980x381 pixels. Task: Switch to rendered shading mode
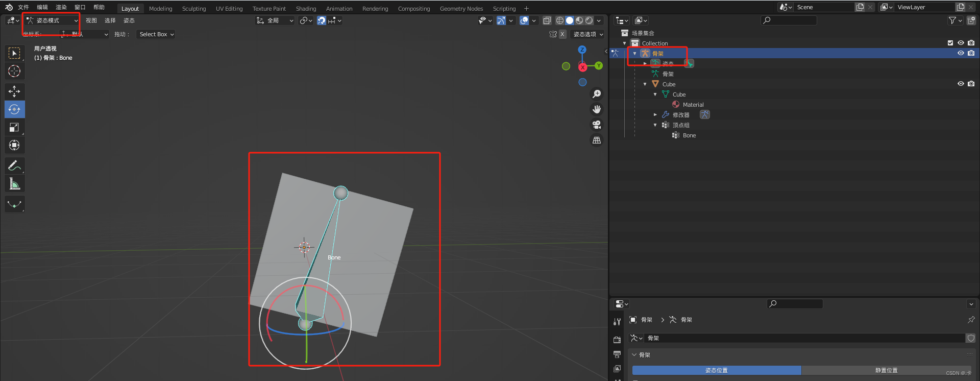[x=589, y=20]
